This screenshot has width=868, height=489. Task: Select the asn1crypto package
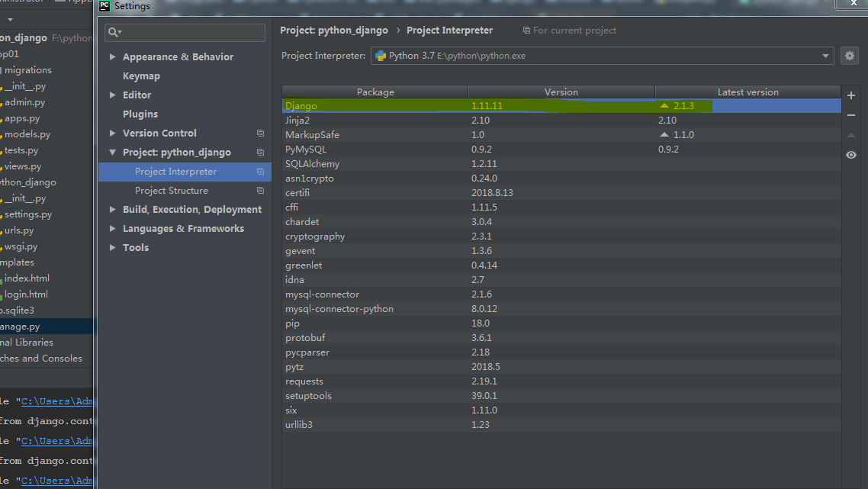coord(561,179)
